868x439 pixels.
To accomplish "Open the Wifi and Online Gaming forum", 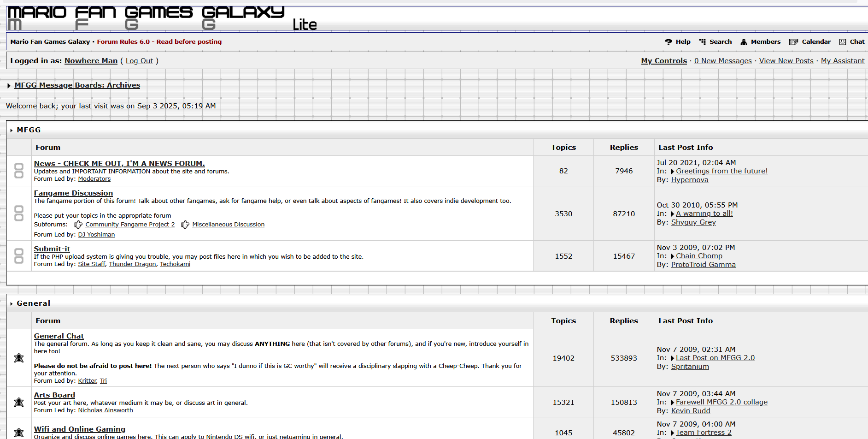I will coord(80,429).
